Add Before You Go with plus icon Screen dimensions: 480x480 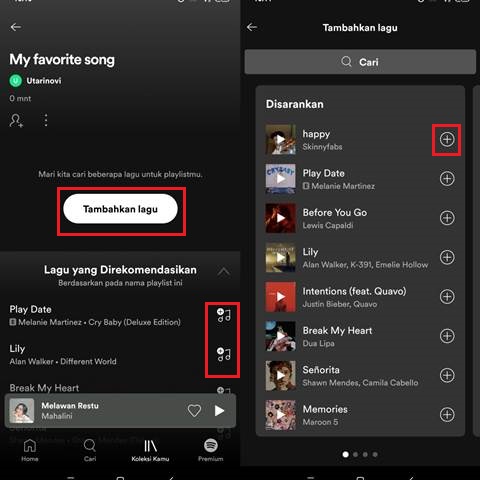pyautogui.click(x=447, y=218)
